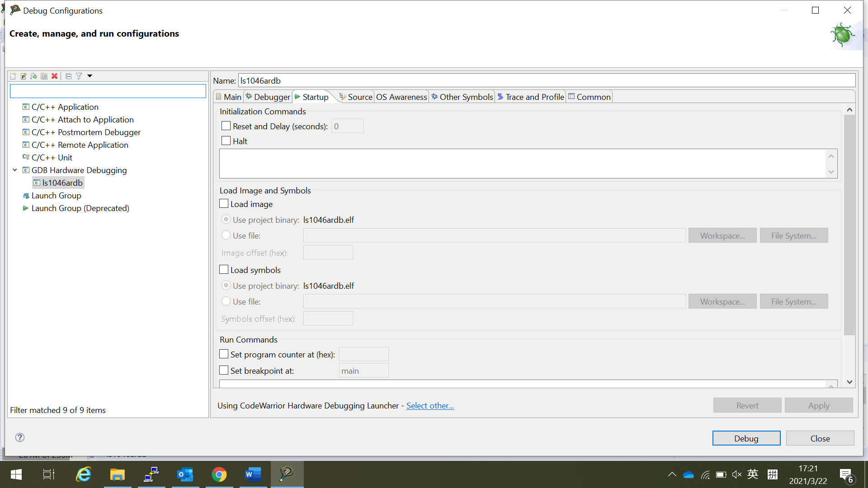Viewport: 868px width, 488px height.
Task: Switch to the Debugger tab
Action: [x=268, y=97]
